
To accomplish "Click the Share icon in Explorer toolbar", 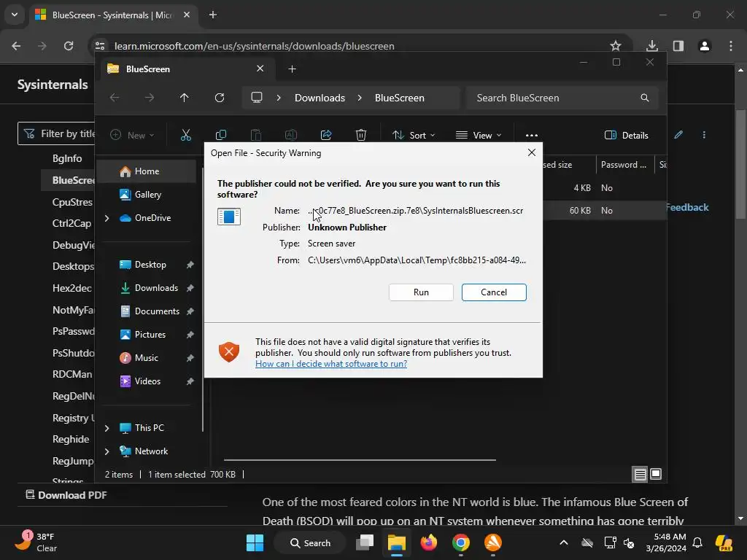I will tap(326, 135).
